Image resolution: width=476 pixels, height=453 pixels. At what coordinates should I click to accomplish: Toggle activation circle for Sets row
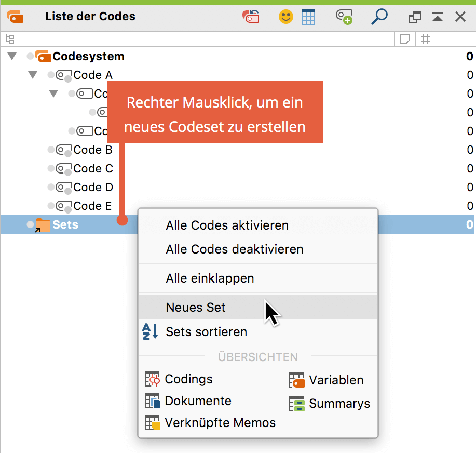tap(30, 224)
